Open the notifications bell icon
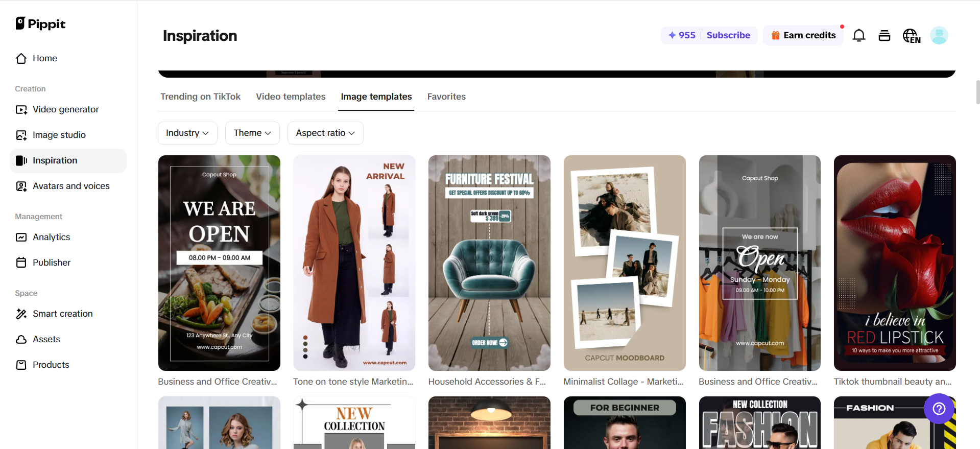 (x=859, y=35)
